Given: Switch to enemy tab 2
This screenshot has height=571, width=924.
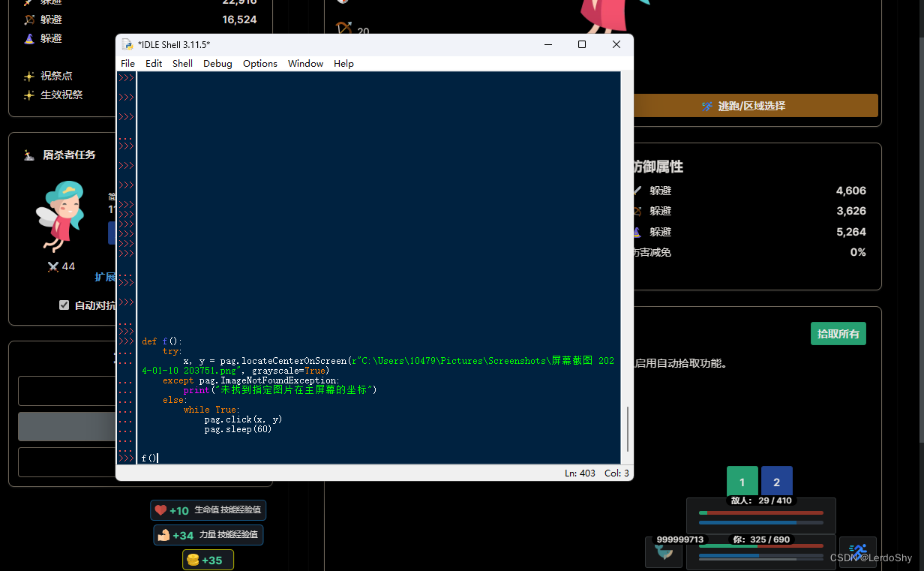Looking at the screenshot, I should pos(776,480).
